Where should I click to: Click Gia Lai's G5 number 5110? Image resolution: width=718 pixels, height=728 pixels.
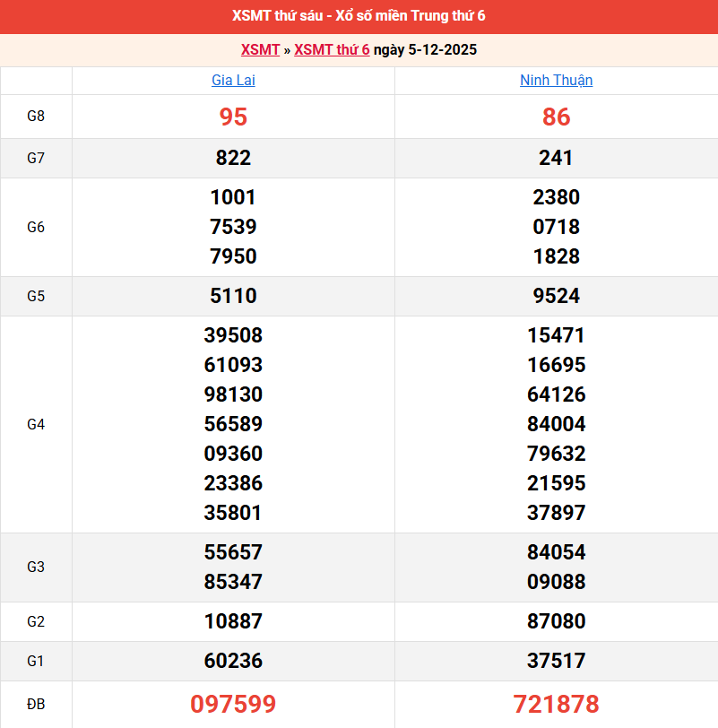233,296
